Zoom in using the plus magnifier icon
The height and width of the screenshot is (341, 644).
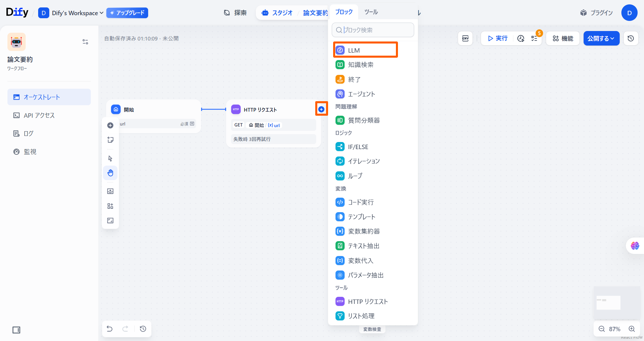coord(632,329)
